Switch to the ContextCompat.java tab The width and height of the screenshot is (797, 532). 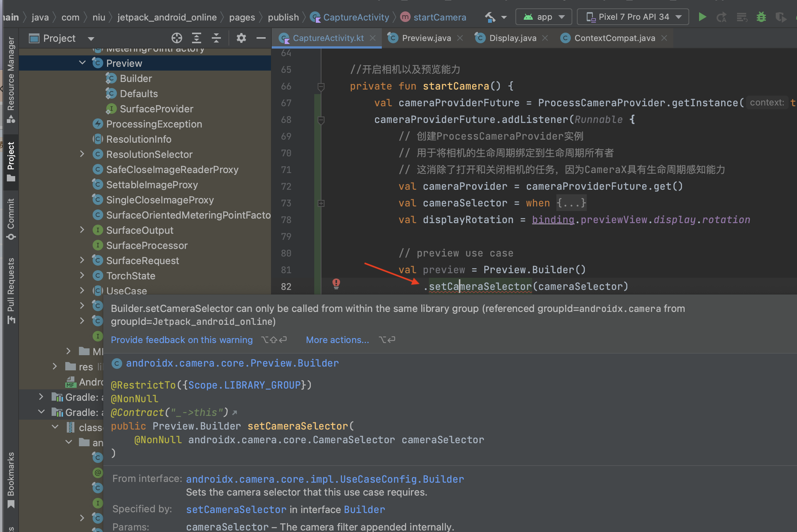point(614,38)
